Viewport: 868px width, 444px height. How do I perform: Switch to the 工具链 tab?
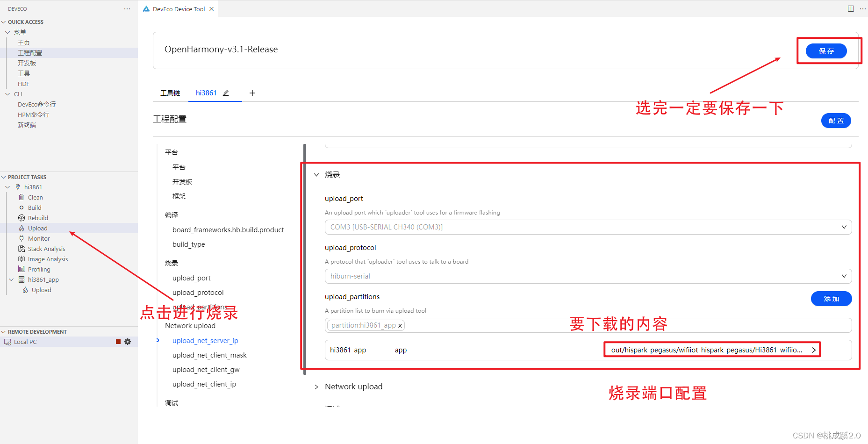[170, 93]
